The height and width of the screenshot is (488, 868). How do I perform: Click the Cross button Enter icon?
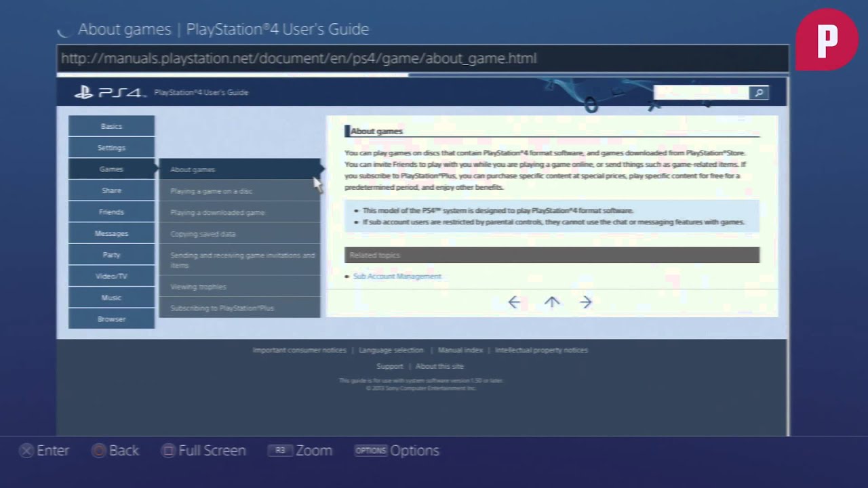tap(26, 451)
